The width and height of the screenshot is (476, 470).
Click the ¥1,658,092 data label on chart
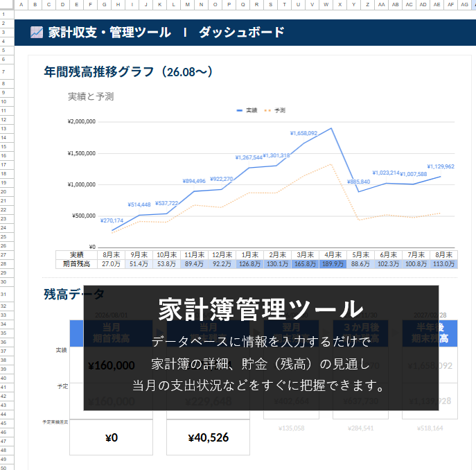303,133
